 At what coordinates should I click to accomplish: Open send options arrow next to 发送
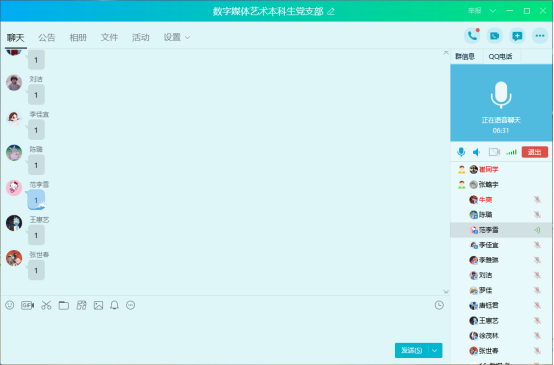click(435, 350)
